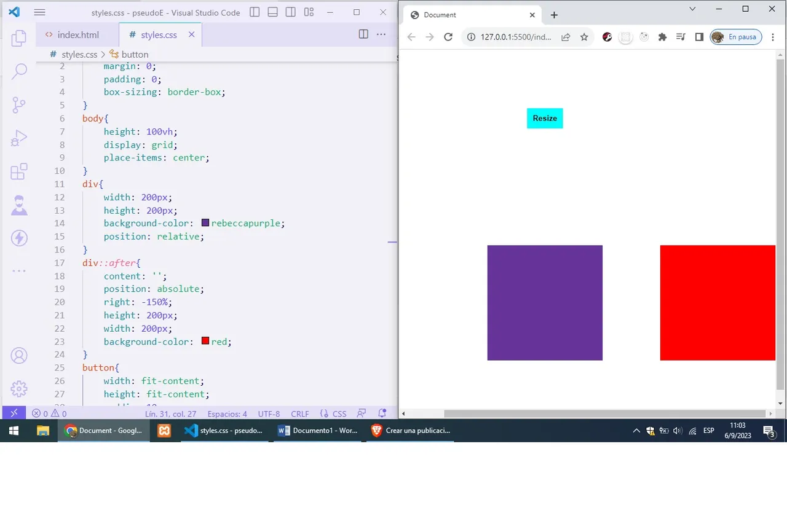The height and width of the screenshot is (532, 787).
Task: Select the Document tab in Chrome
Action: (439, 14)
